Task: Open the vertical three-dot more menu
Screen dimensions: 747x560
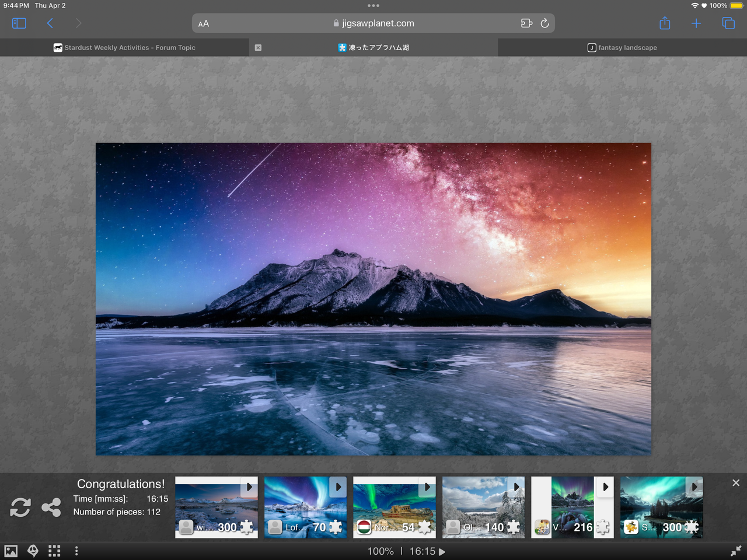Action: point(76,551)
